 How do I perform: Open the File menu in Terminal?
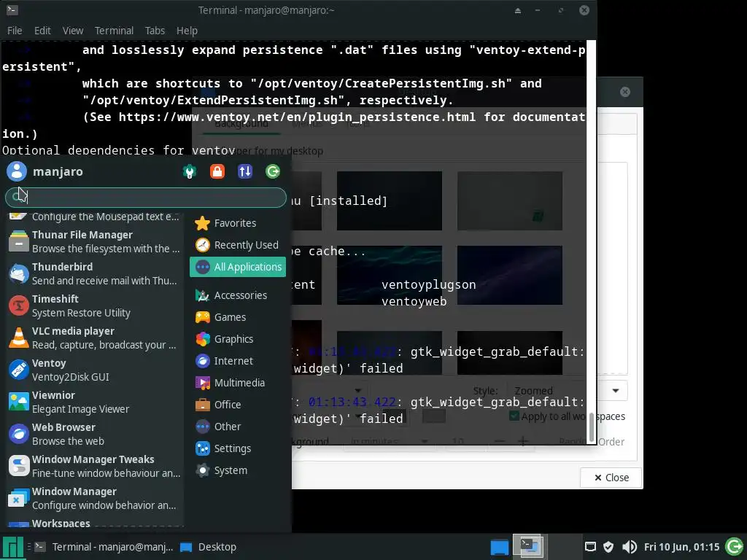(15, 31)
